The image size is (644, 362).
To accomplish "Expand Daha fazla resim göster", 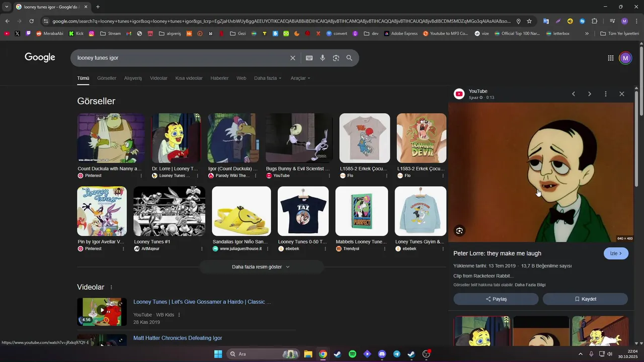I will 261,267.
